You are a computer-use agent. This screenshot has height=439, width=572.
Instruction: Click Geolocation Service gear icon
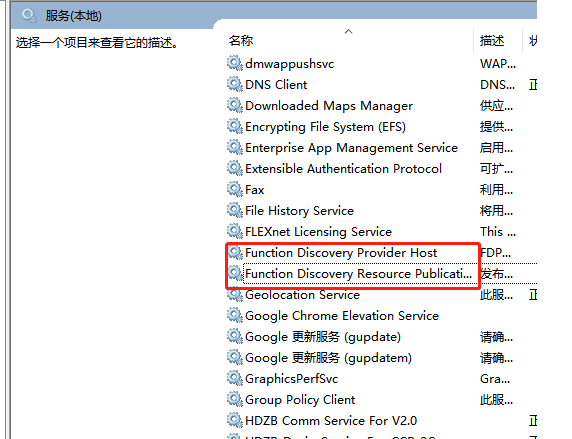click(x=235, y=294)
